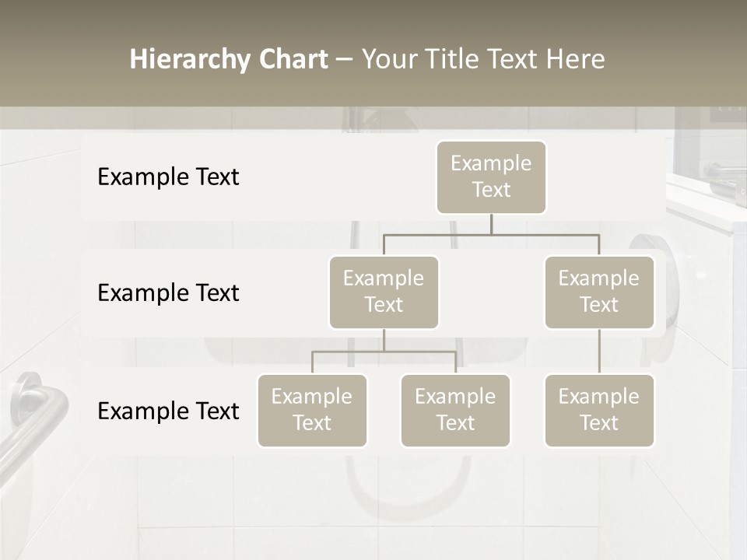The image size is (747, 560).
Task: Select the top-level root box in chart
Action: 491,177
